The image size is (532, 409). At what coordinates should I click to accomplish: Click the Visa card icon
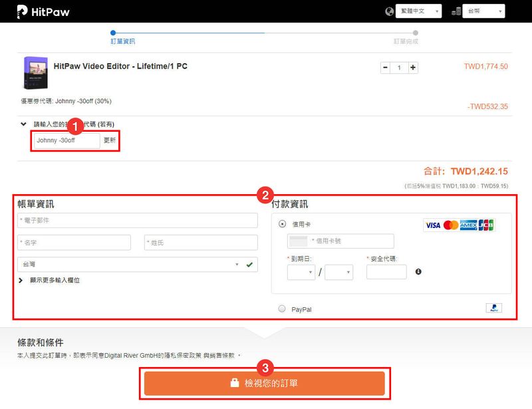click(x=433, y=225)
